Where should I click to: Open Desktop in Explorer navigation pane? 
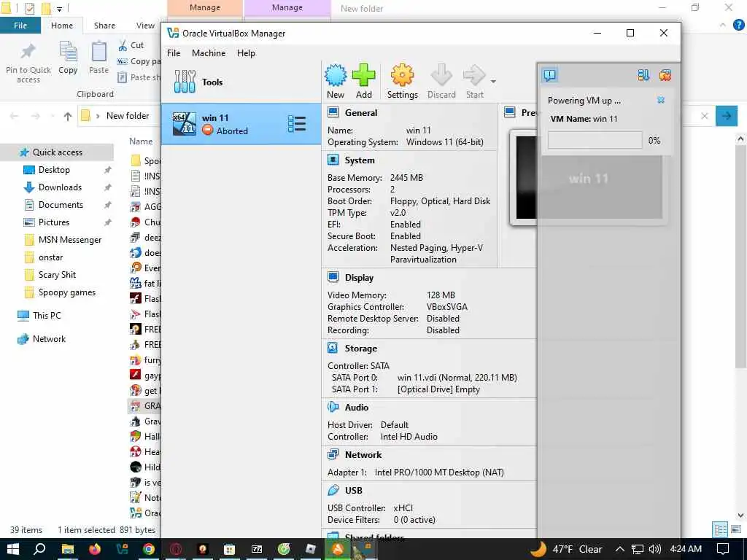click(x=54, y=170)
